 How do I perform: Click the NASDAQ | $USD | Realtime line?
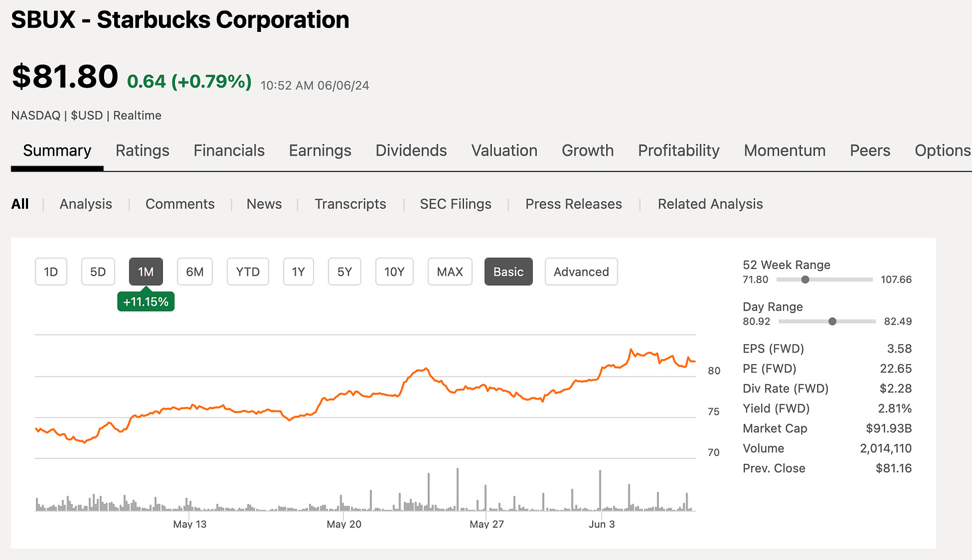click(86, 115)
